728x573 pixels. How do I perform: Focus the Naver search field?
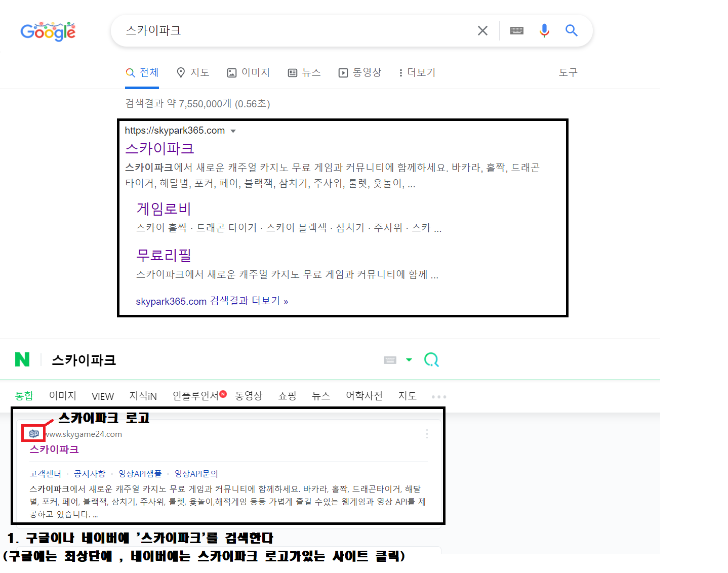(x=213, y=360)
